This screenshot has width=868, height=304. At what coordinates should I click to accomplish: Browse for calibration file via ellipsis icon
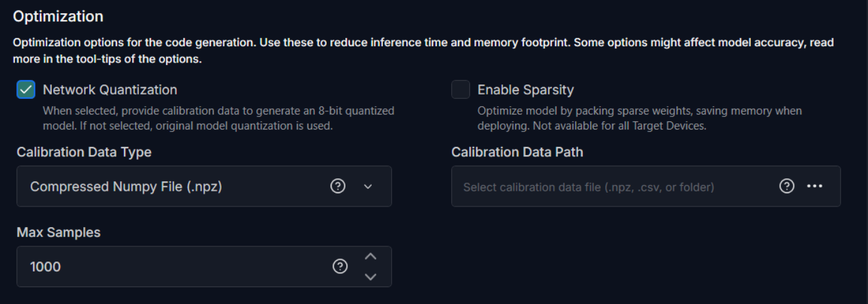815,186
